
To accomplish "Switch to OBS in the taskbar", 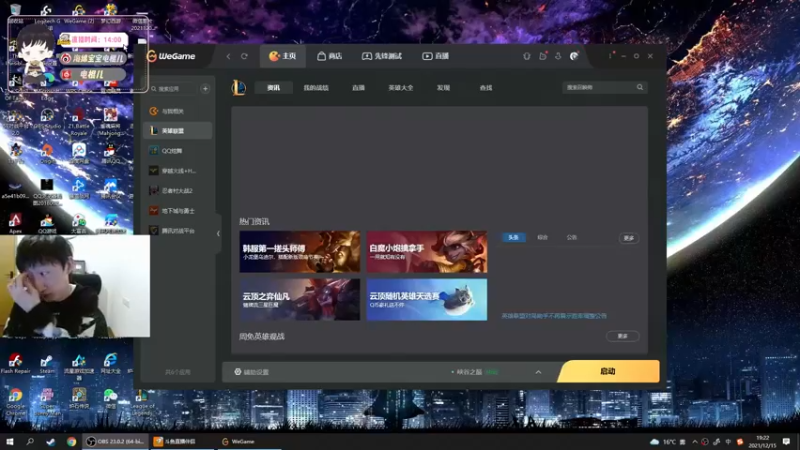I will [x=115, y=441].
